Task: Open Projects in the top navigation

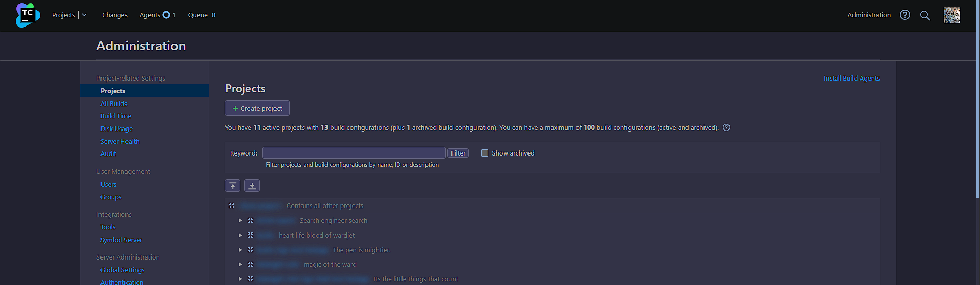Action: (x=63, y=15)
